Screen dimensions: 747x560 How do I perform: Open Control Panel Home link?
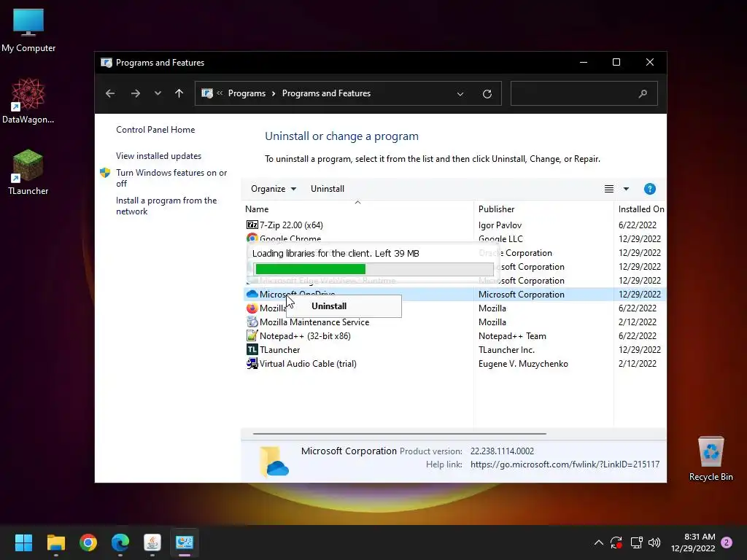(155, 130)
